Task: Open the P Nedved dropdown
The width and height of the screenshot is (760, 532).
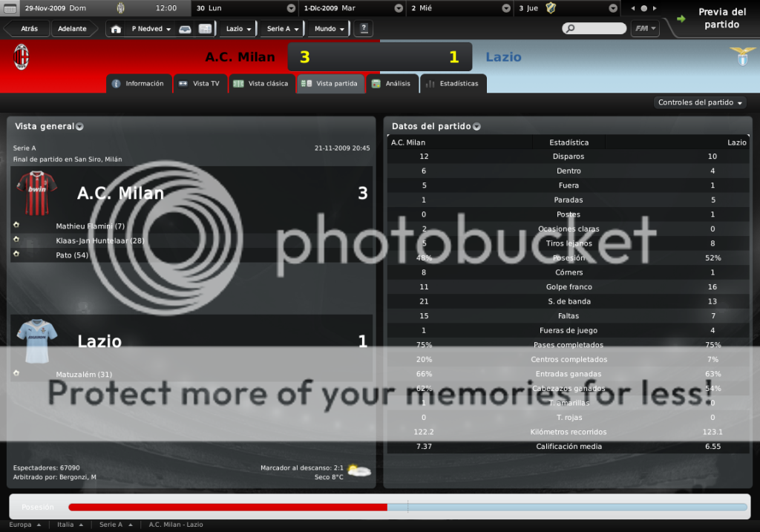Action: [x=151, y=29]
